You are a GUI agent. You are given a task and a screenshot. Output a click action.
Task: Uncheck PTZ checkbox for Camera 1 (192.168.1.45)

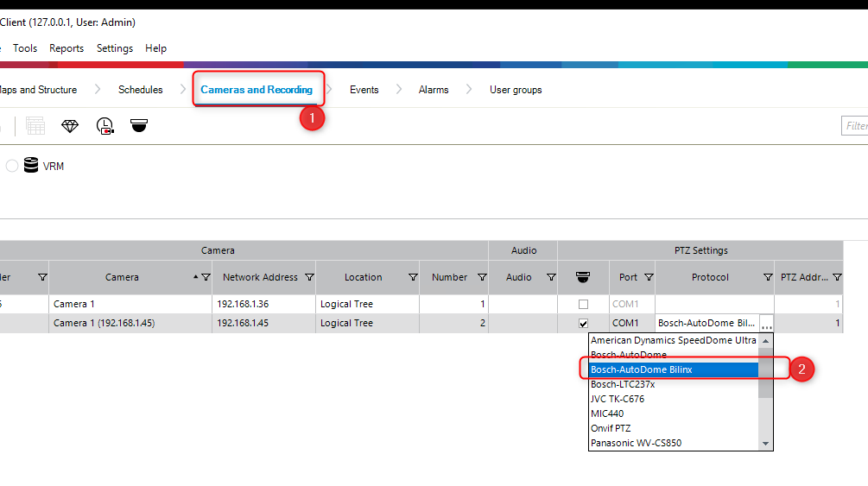(x=583, y=324)
